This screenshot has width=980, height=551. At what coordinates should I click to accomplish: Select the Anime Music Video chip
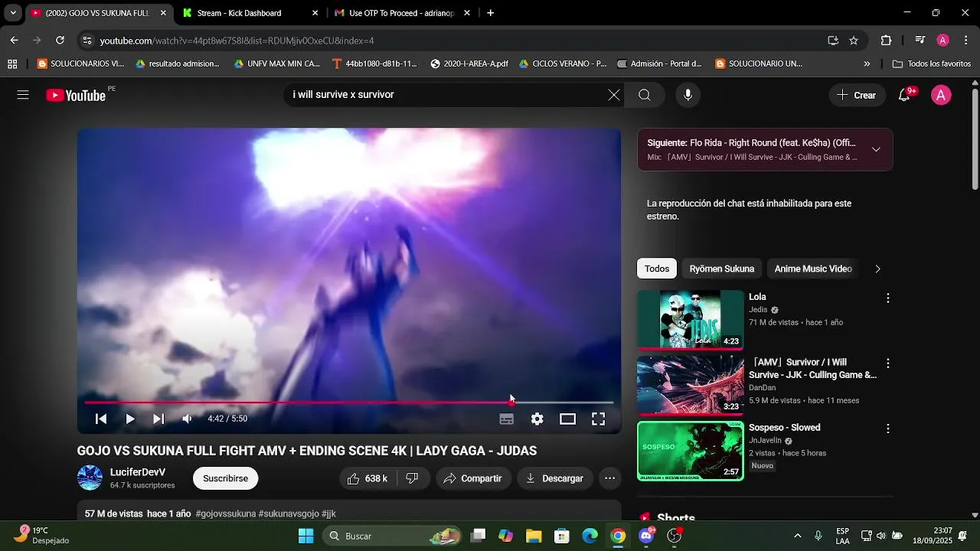point(813,269)
